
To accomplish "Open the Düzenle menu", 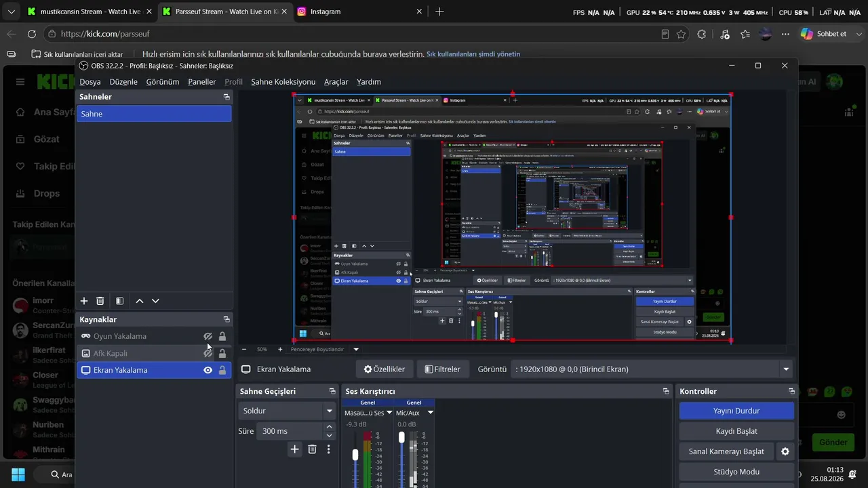I will pos(123,82).
